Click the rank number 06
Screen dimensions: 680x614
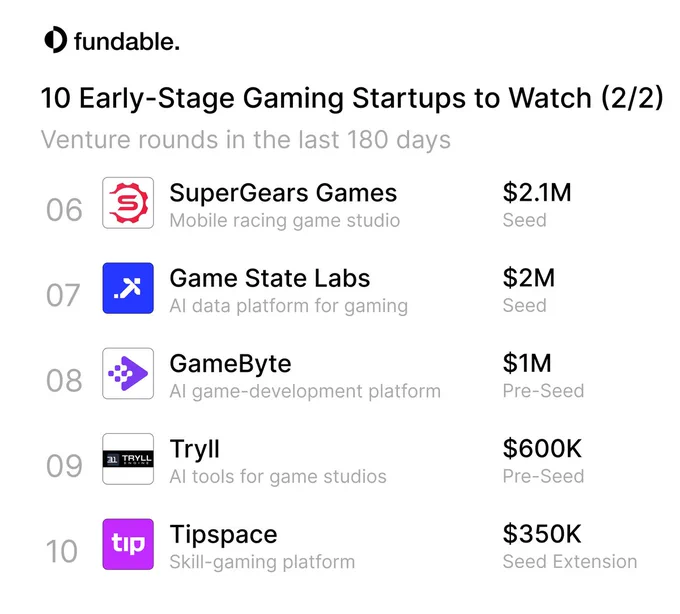pos(64,210)
